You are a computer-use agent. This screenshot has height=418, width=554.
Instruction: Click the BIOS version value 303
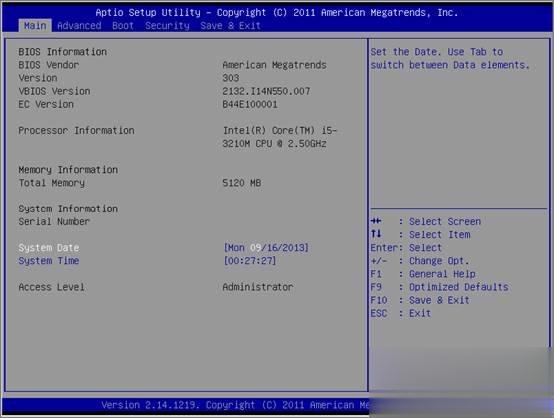tap(231, 78)
